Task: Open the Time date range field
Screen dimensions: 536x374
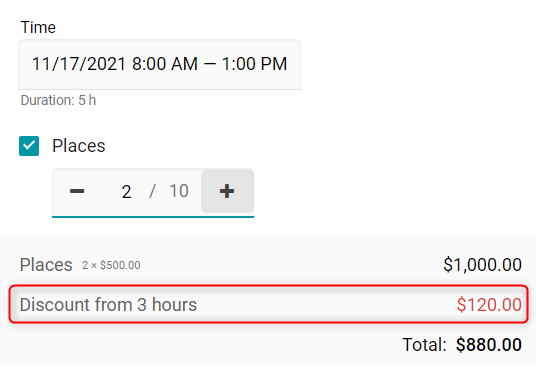Action: 159,64
